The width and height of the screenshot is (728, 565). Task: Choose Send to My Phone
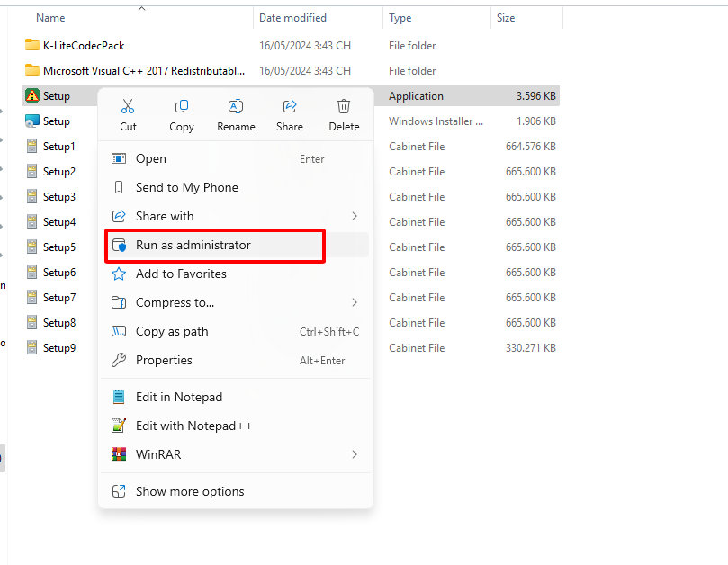(235, 187)
